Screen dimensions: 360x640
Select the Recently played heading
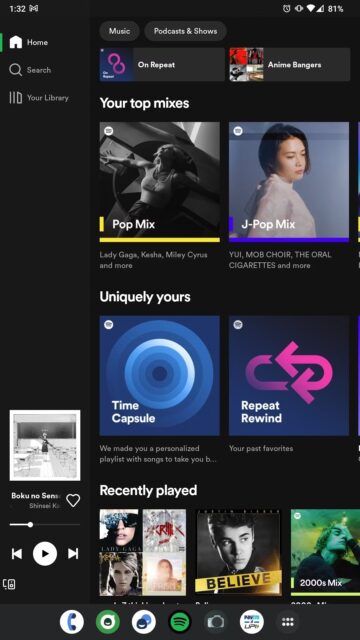click(148, 490)
